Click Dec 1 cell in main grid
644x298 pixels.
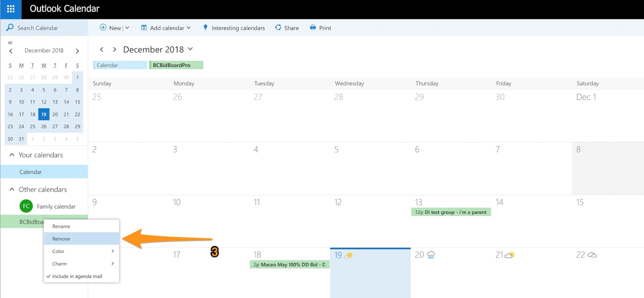tap(608, 116)
